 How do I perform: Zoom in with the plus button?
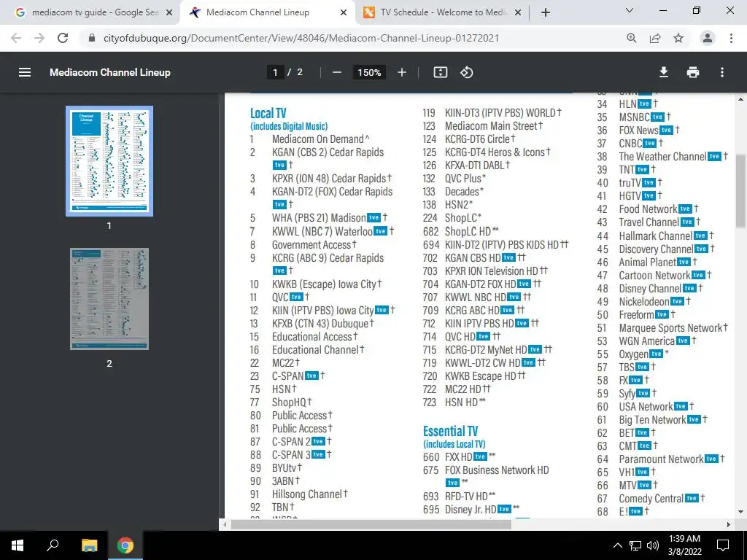402,72
